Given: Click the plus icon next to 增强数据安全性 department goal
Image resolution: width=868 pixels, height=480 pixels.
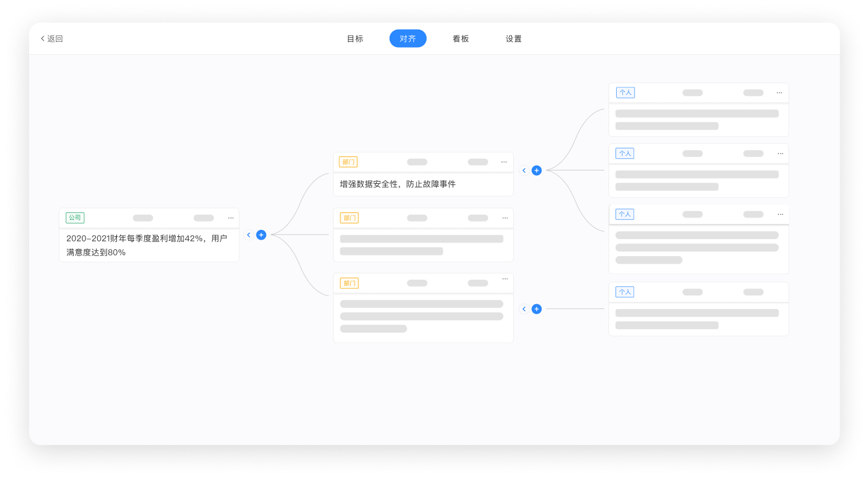Looking at the screenshot, I should tap(536, 170).
